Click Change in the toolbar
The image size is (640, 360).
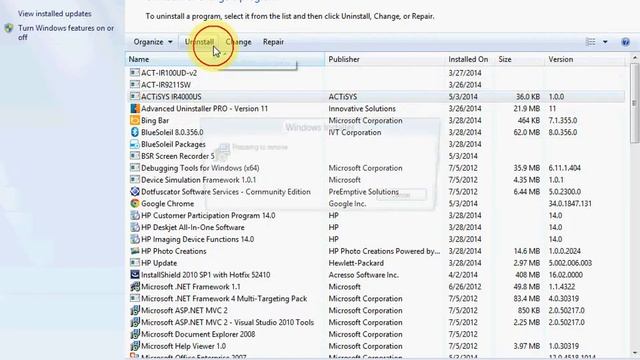(238, 42)
